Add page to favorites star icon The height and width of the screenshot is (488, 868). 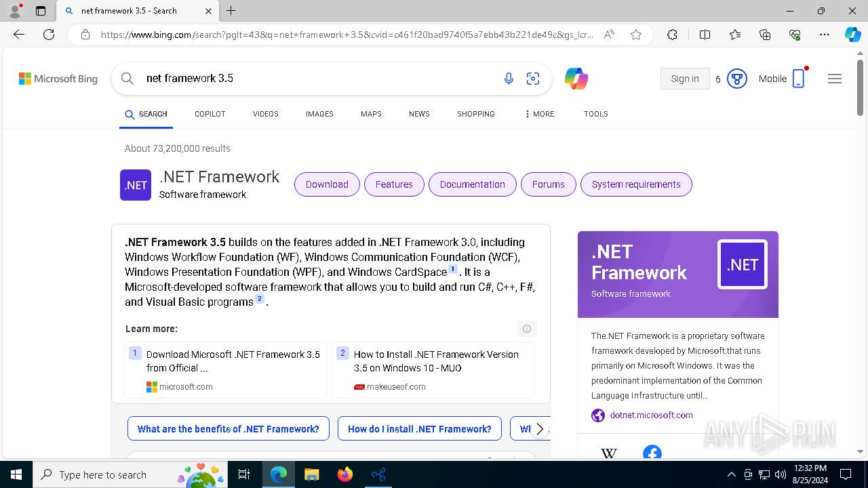click(x=636, y=35)
